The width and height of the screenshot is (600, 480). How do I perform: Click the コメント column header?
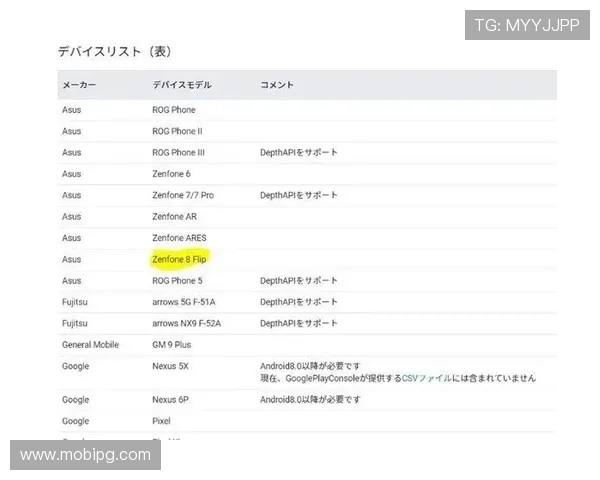[277, 85]
